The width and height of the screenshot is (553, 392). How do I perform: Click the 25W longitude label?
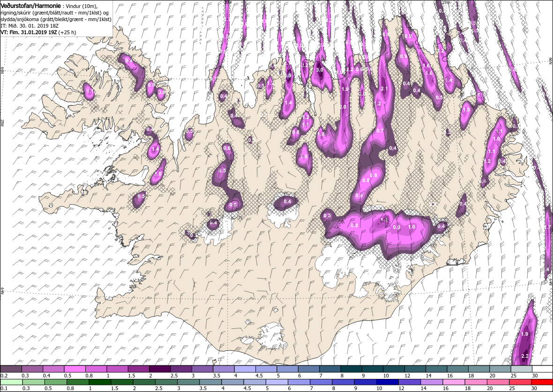(x=2, y=122)
